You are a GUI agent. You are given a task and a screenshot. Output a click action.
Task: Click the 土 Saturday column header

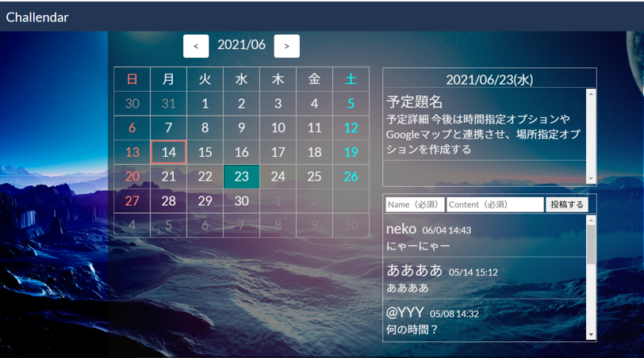pos(351,79)
